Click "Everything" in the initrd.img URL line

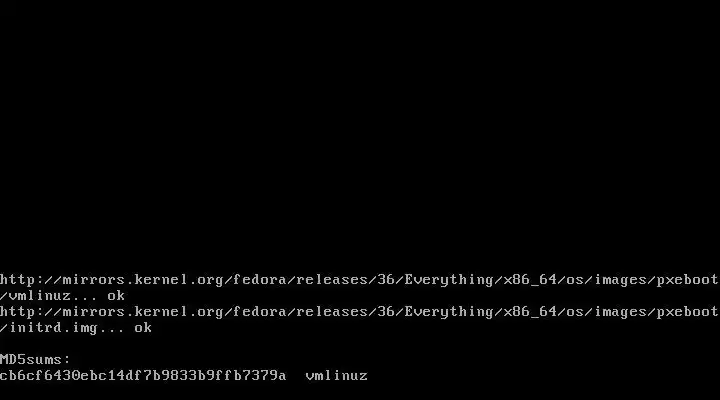[x=449, y=312]
